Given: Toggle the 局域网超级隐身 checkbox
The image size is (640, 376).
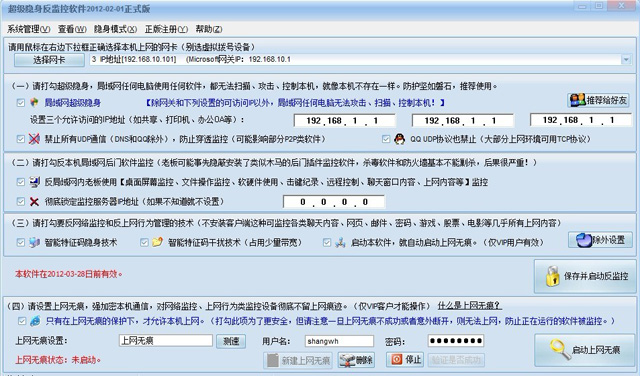Looking at the screenshot, I should 21,103.
